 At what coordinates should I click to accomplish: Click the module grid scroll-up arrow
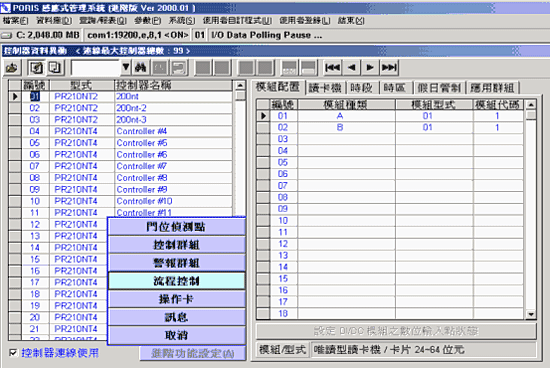(531, 105)
